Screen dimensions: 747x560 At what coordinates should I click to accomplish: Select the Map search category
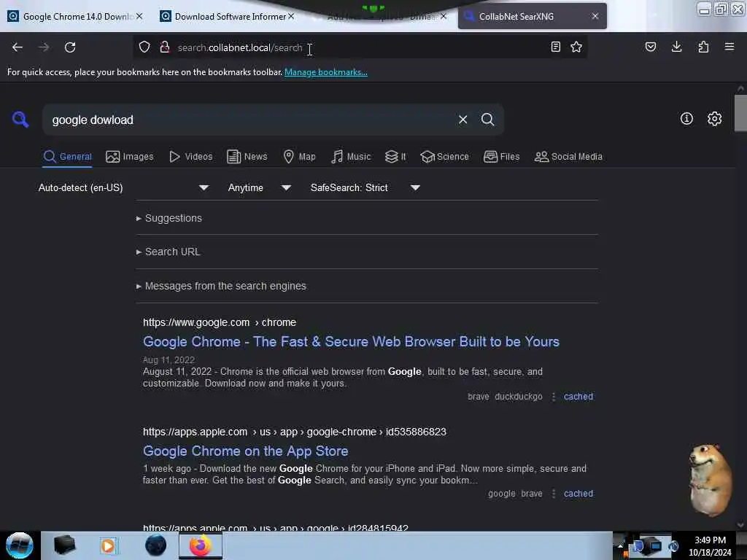coord(299,157)
